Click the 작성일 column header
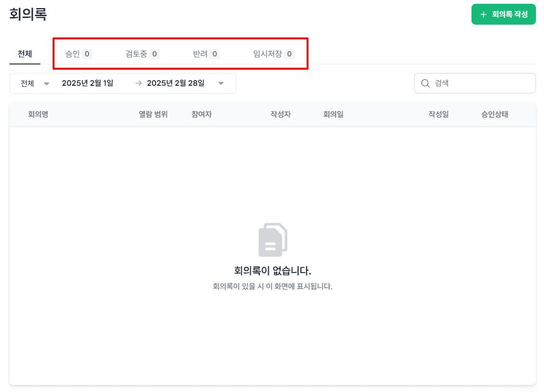Image resolution: width=544 pixels, height=392 pixels. [x=438, y=114]
